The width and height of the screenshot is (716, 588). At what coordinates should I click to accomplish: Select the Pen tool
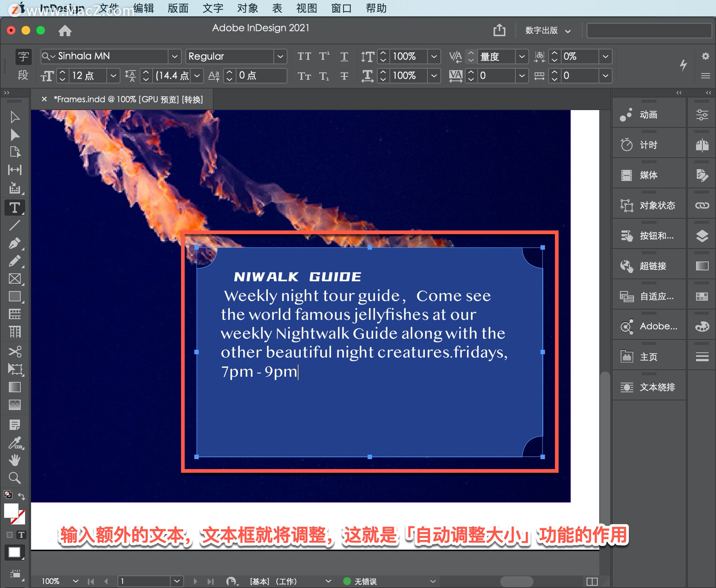pyautogui.click(x=15, y=243)
